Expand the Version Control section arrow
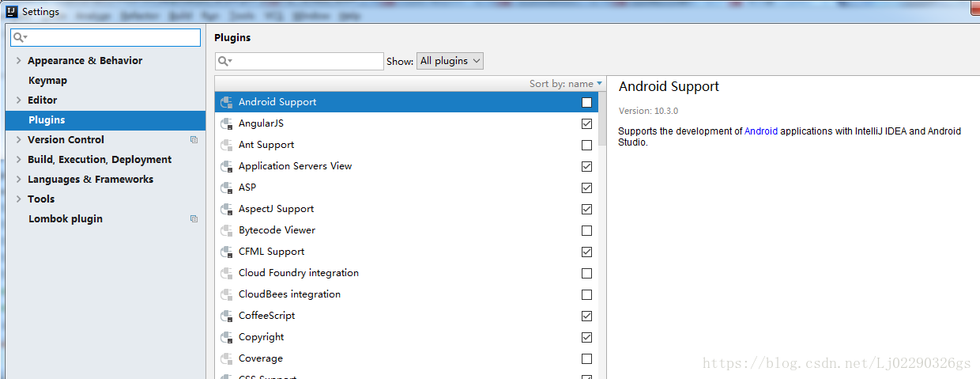The image size is (980, 379). point(18,140)
